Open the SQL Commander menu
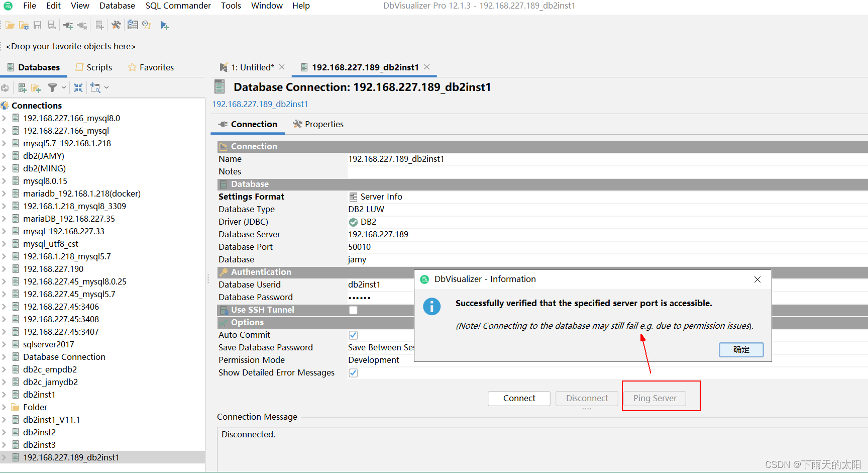868x474 pixels. click(x=178, y=6)
